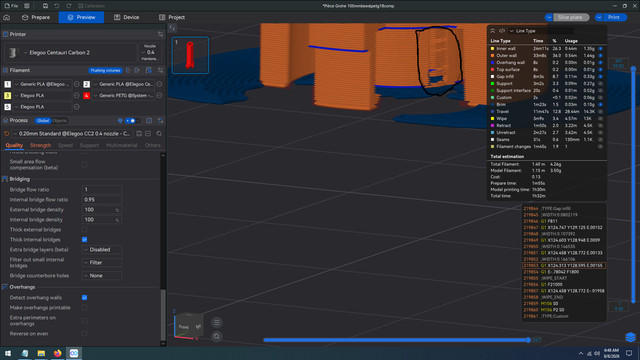Open the File menu
640x360 pixels.
[11, 6]
